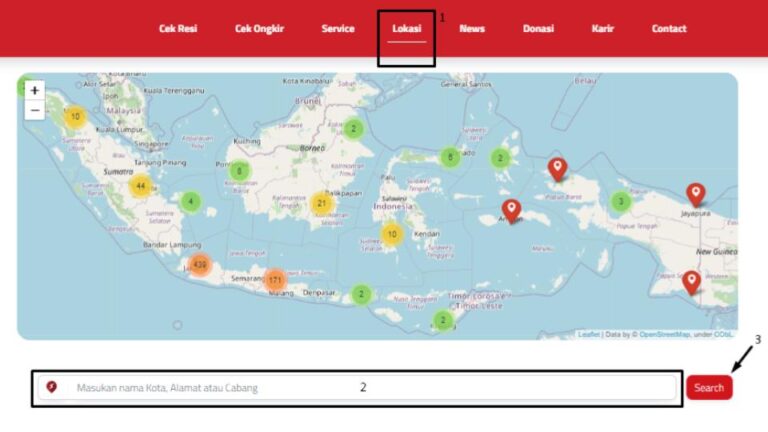Click the orange 171 cluster near Malang

275,280
